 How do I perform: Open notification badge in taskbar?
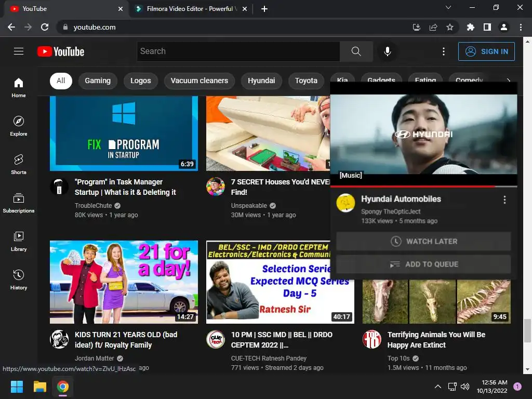click(x=517, y=387)
